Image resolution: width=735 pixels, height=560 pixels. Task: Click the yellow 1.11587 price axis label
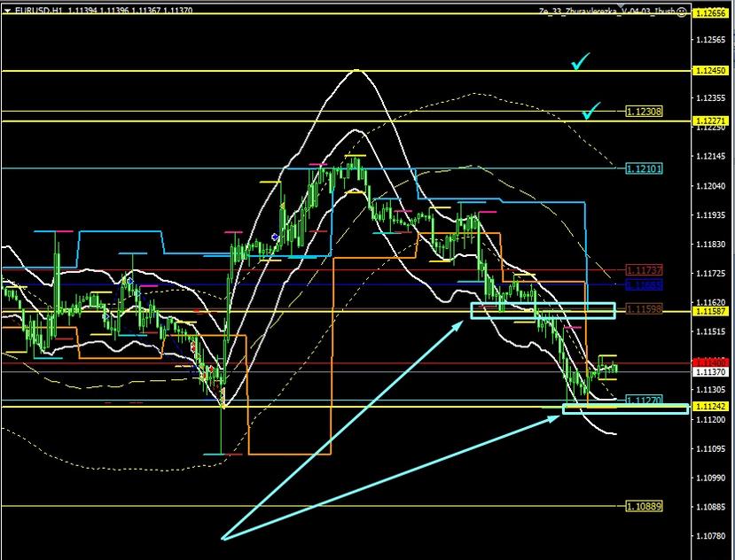[x=710, y=311]
